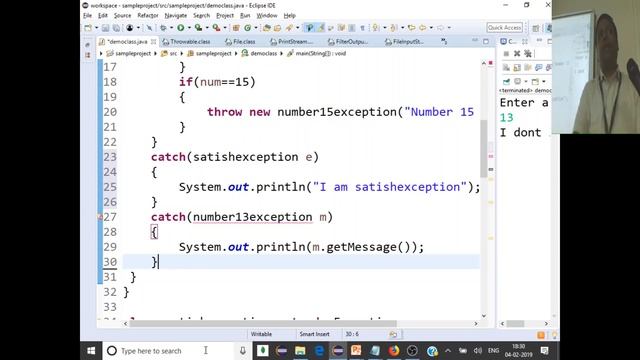Click Console Remove Launch X icon

(517, 53)
